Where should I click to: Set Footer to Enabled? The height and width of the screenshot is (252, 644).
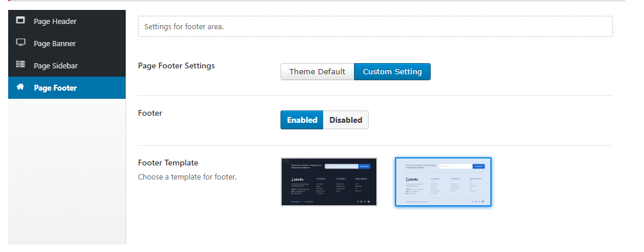click(302, 120)
